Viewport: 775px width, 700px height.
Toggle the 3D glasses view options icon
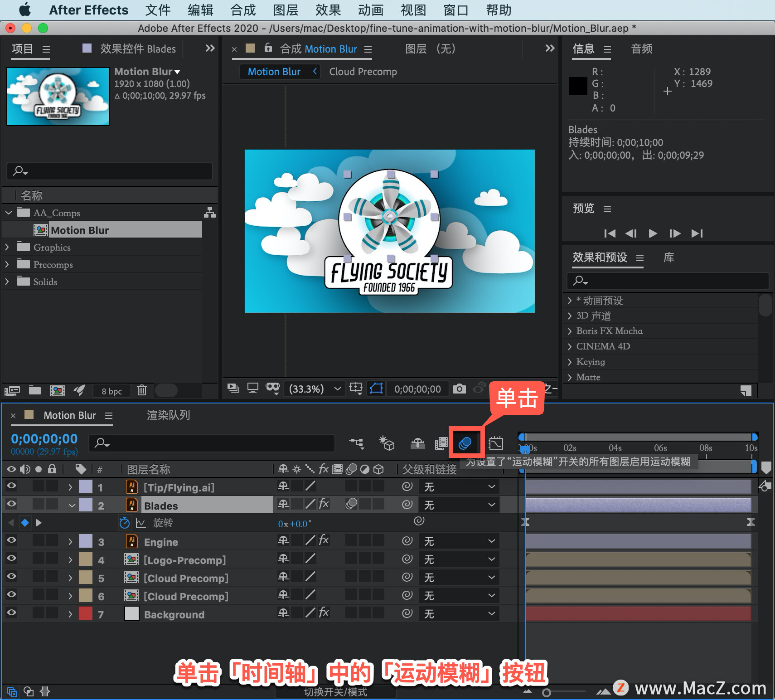[273, 388]
